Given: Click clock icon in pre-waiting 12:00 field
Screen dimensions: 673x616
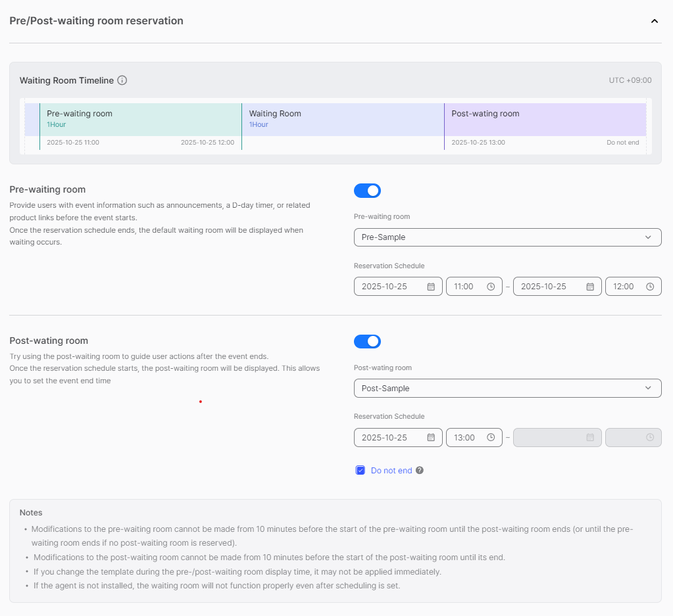Looking at the screenshot, I should (650, 287).
